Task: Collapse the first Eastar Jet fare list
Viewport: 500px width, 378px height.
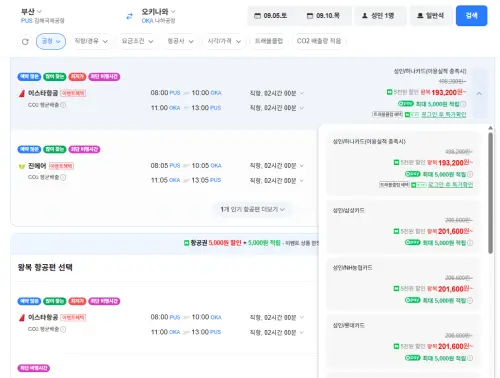Action: [479, 94]
